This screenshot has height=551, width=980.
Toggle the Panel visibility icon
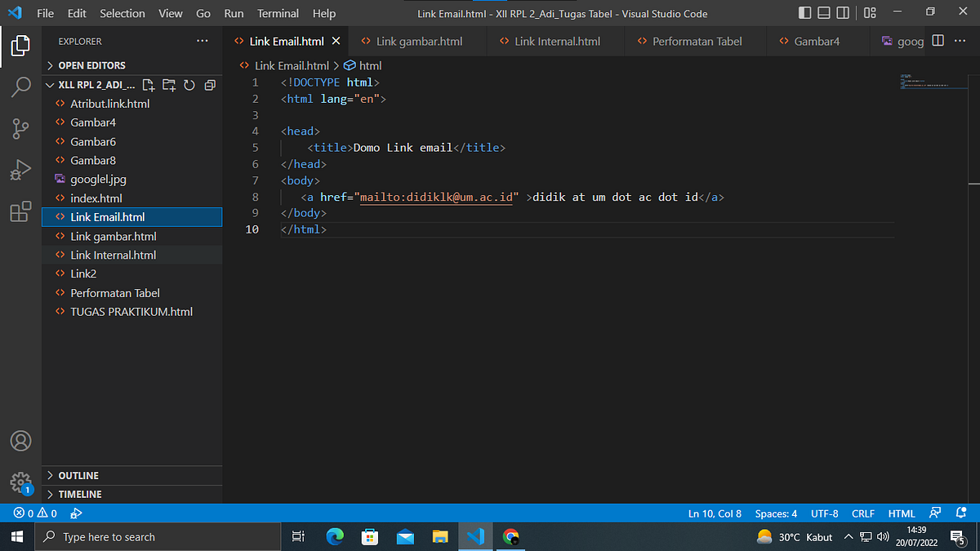click(x=825, y=12)
